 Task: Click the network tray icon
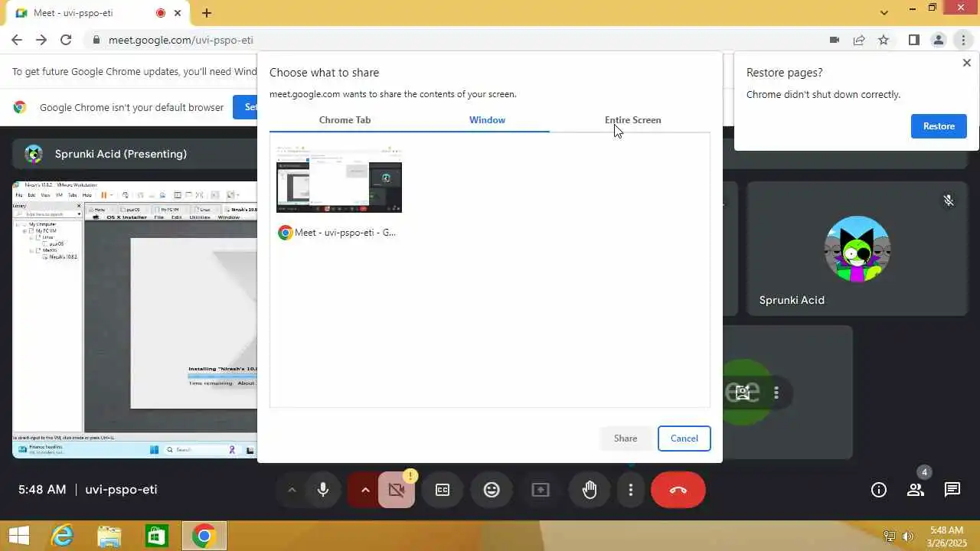[890, 536]
